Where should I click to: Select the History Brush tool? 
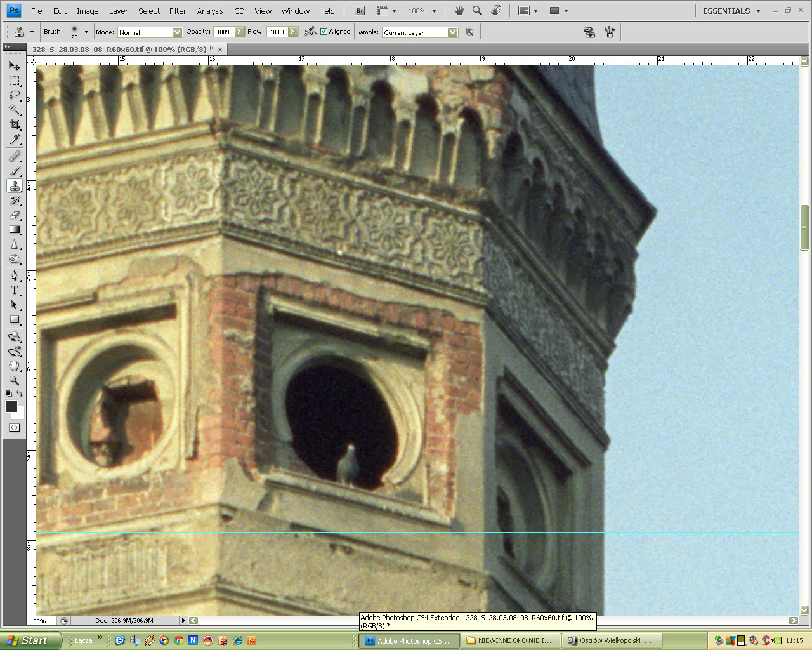tap(14, 200)
